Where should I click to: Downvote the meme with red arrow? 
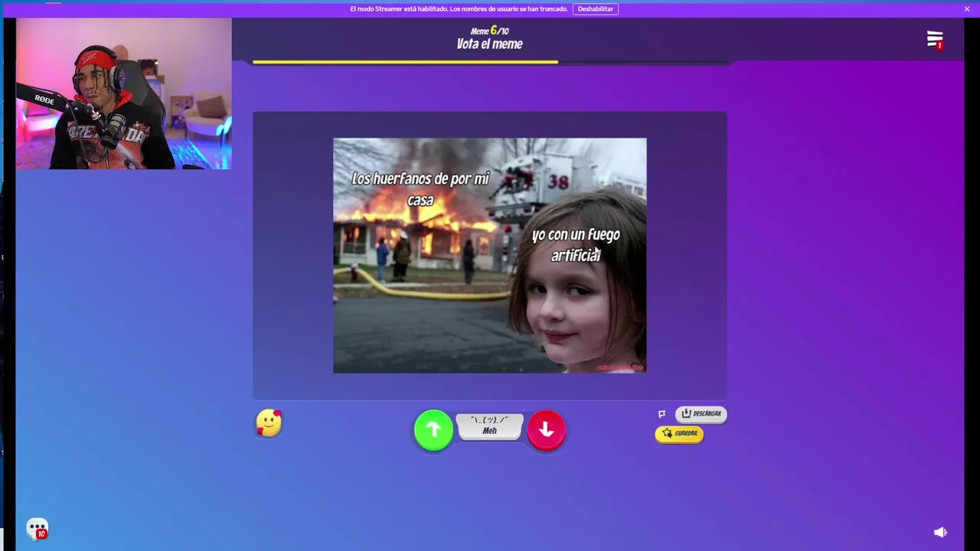tap(547, 430)
